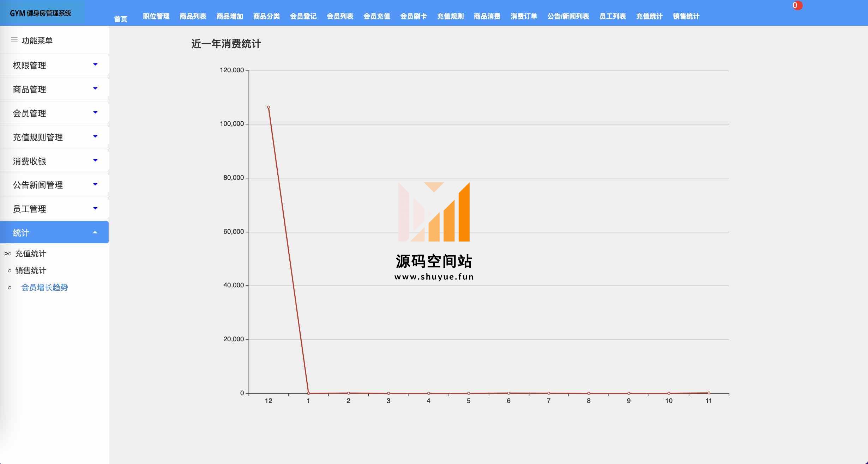
Task: Click the 消费收银 sidebar label
Action: (29, 161)
